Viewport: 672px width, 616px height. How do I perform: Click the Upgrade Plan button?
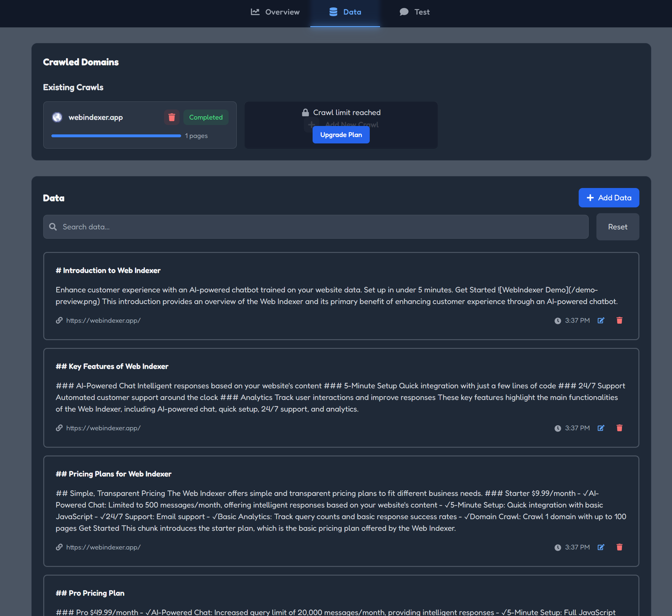click(x=341, y=135)
